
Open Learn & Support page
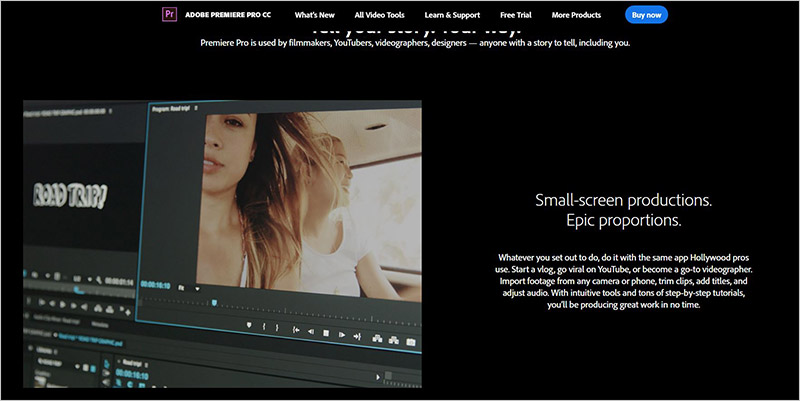(452, 15)
